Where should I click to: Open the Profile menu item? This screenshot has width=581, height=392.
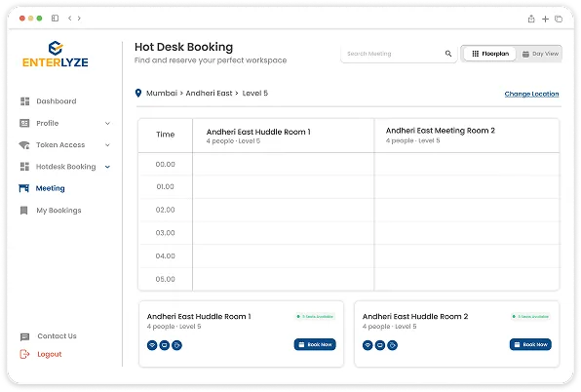coord(48,123)
